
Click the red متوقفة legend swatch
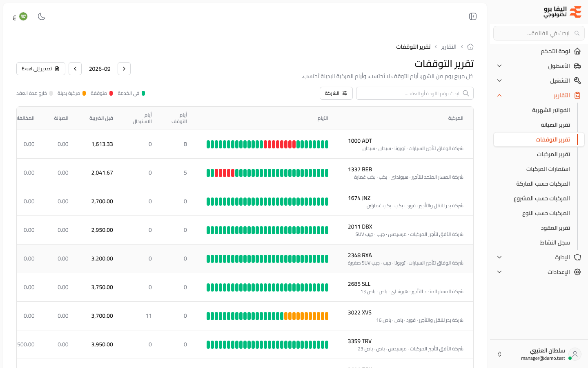111,93
